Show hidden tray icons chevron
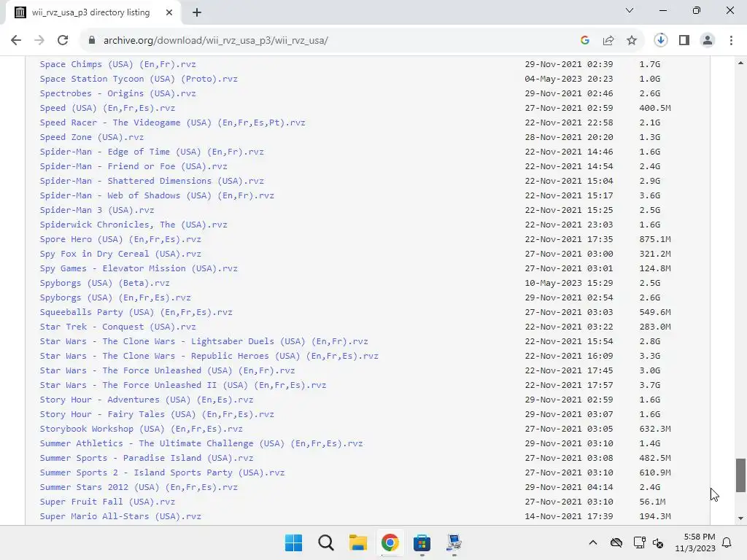The height and width of the screenshot is (560, 747). click(x=592, y=542)
